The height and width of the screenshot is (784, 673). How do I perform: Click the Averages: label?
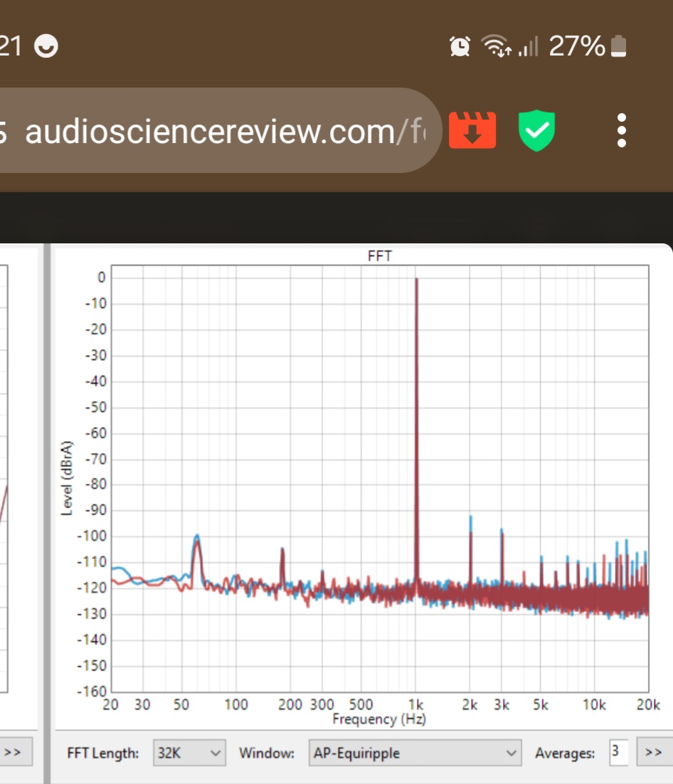pyautogui.click(x=565, y=753)
